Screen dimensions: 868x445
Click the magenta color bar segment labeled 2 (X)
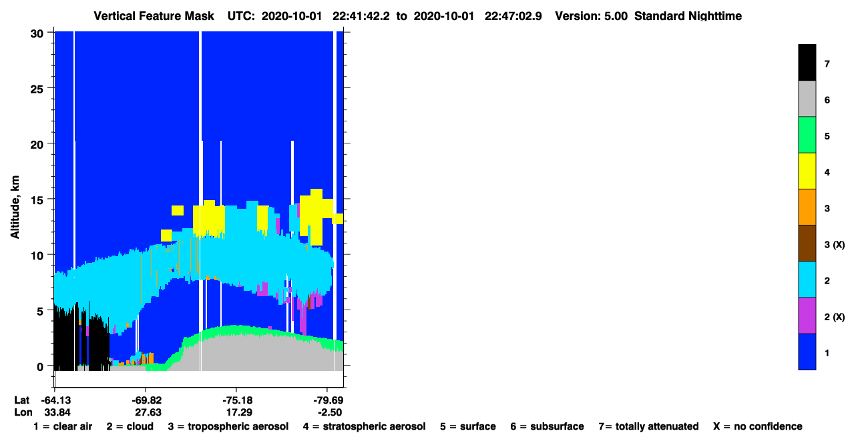(807, 315)
